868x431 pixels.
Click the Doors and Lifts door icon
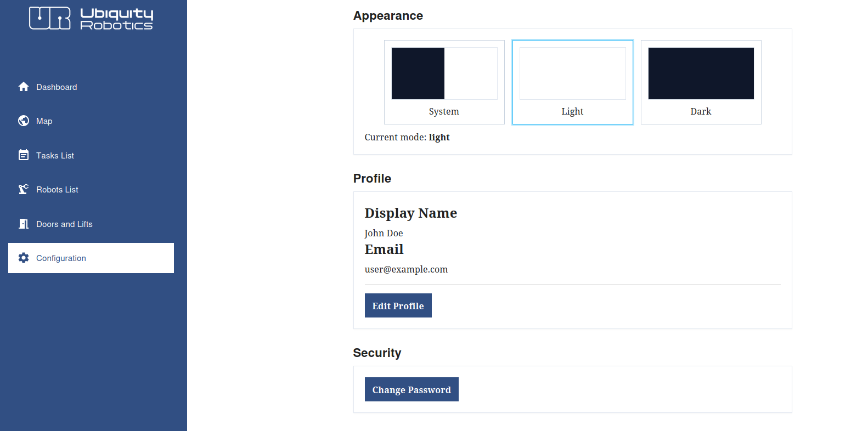24,224
